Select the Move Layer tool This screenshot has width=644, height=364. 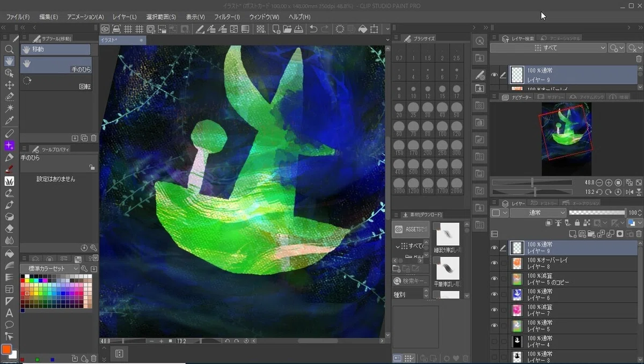coord(9,85)
